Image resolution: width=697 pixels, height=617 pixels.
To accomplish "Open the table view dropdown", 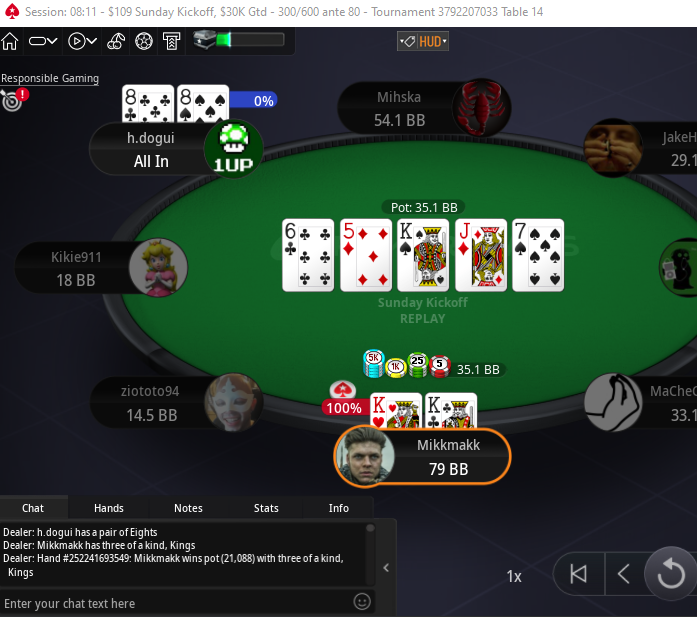I will pos(43,41).
